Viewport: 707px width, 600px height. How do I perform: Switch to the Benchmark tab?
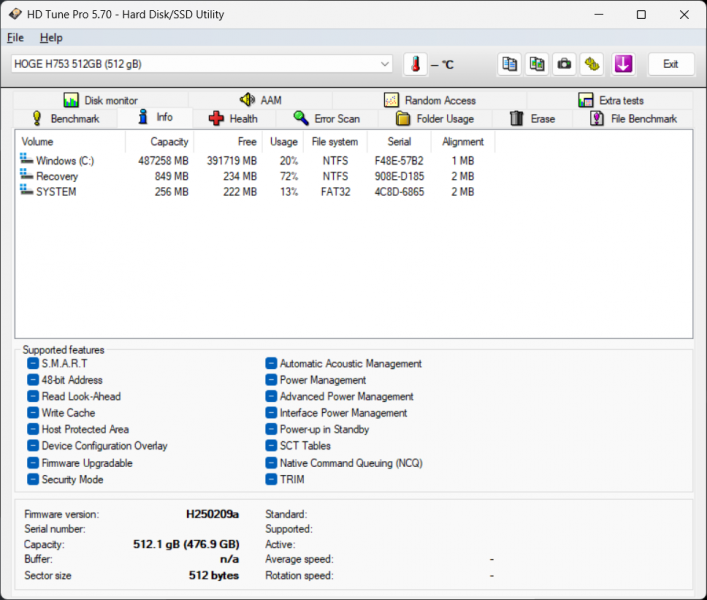[x=65, y=119]
